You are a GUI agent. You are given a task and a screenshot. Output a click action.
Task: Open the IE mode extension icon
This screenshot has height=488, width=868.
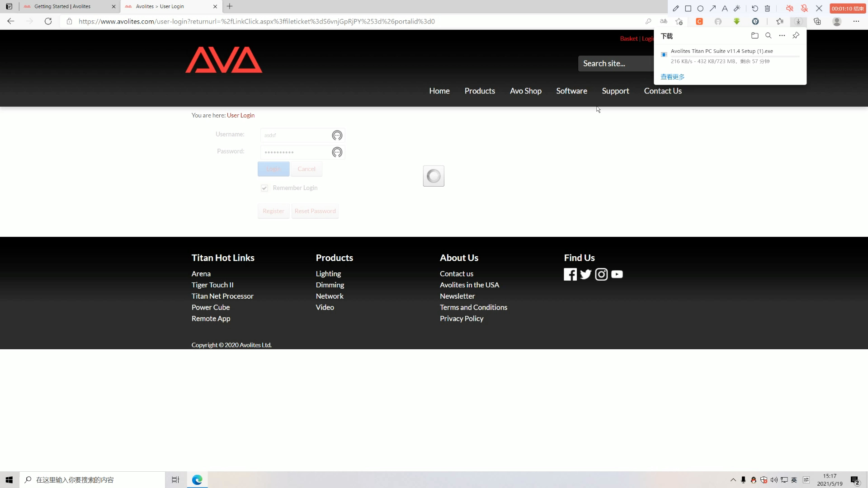pyautogui.click(x=755, y=21)
